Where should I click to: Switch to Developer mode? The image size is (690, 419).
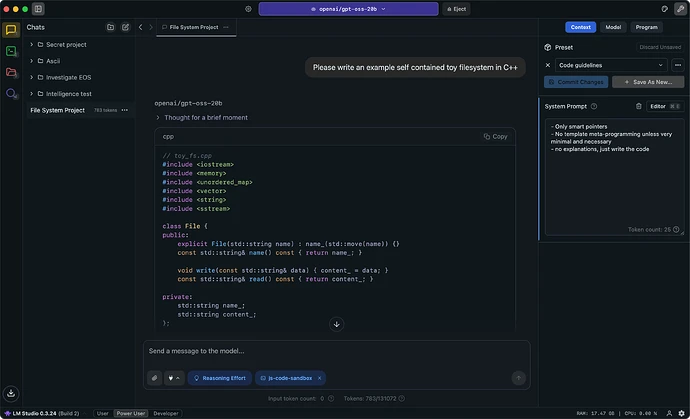click(166, 414)
